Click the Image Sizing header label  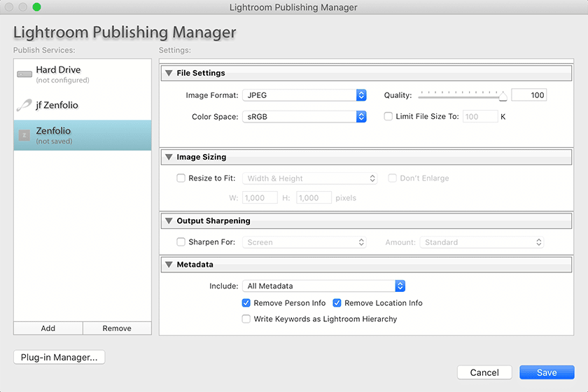coord(202,157)
